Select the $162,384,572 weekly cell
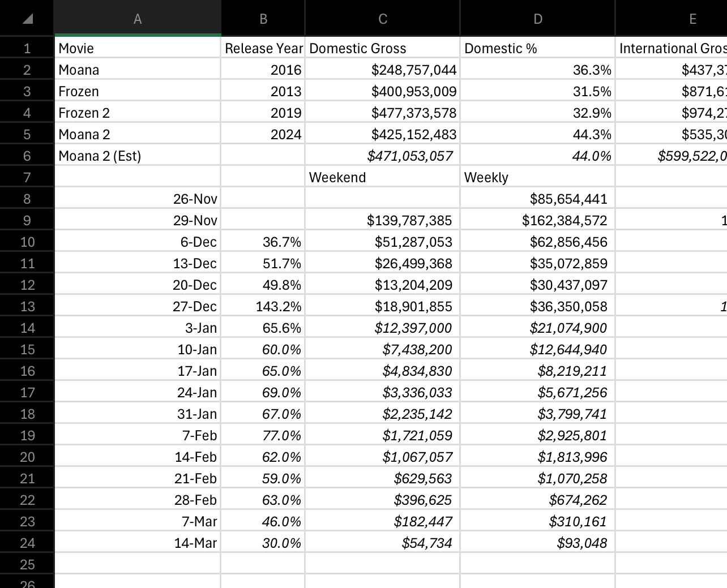This screenshot has width=727, height=588. pyautogui.click(x=538, y=220)
